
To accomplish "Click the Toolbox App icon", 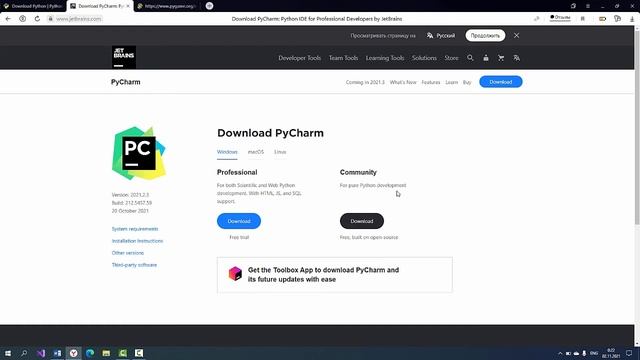I will (x=235, y=274).
